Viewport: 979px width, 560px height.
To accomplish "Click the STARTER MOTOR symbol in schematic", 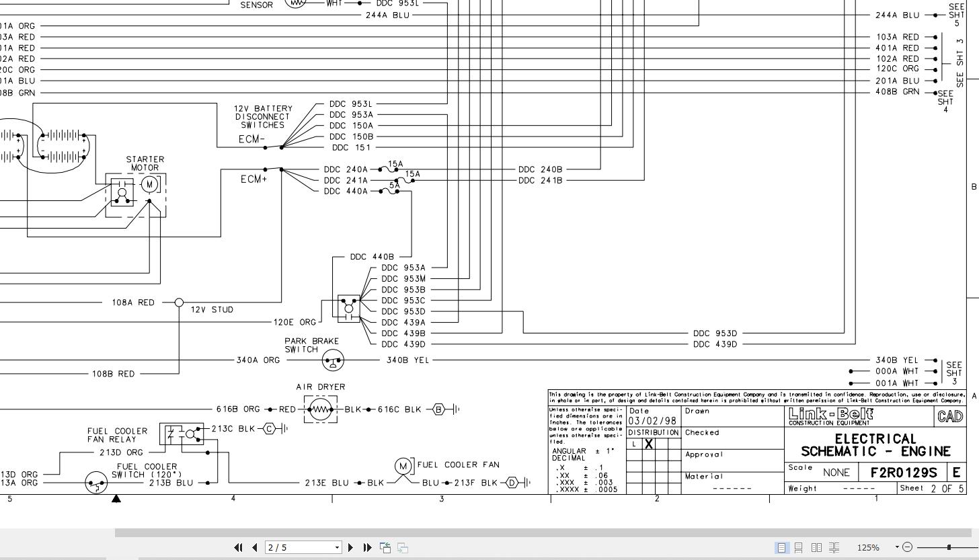I will pos(149,182).
